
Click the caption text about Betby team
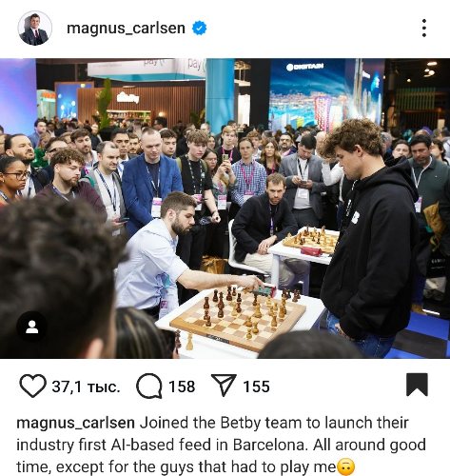pyautogui.click(x=221, y=445)
